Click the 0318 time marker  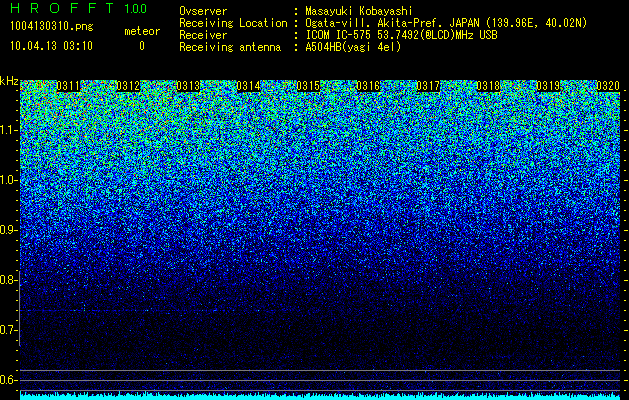488,86
